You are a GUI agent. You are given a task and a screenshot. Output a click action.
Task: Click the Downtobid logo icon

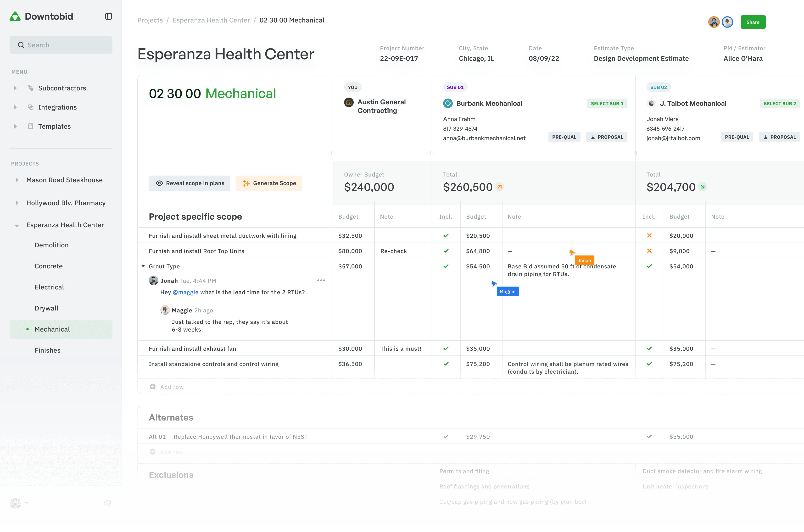(15, 16)
